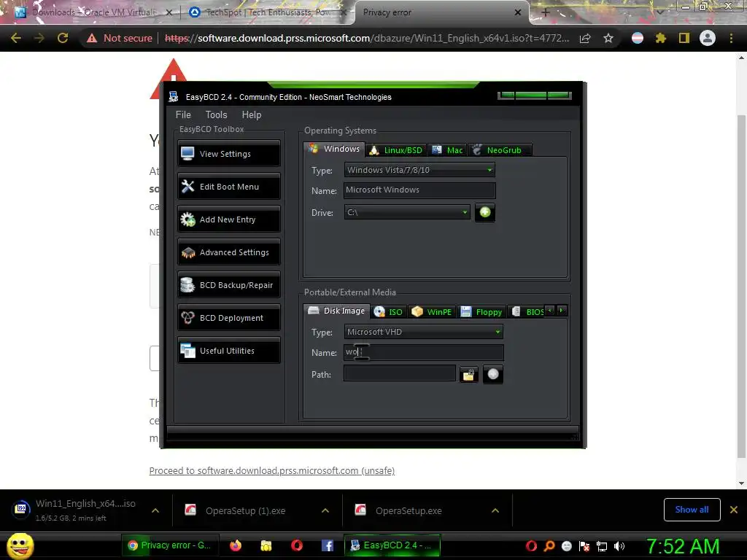Reload the page in Chrome
747x560 pixels.
(63, 38)
